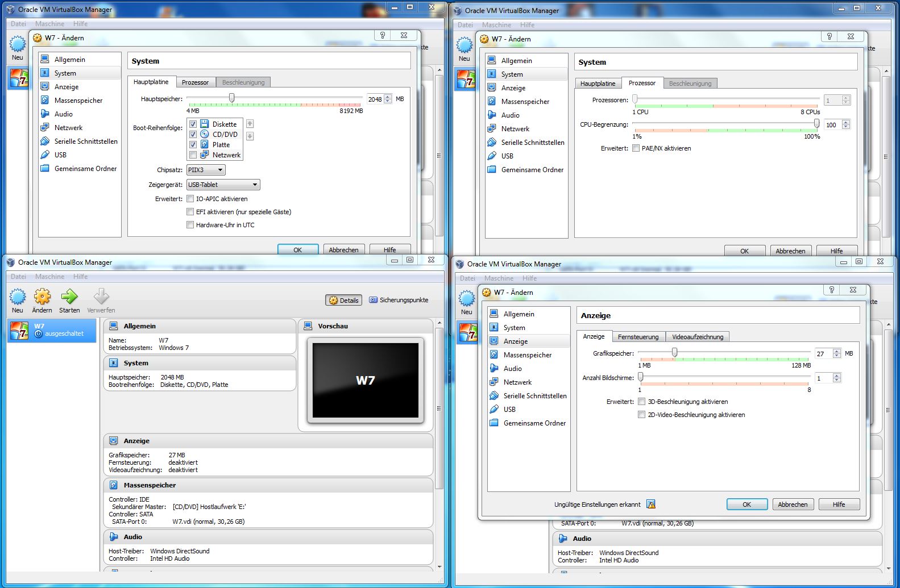Click the W7 Windows 7 icon in the bottom-left VM list

click(19, 331)
